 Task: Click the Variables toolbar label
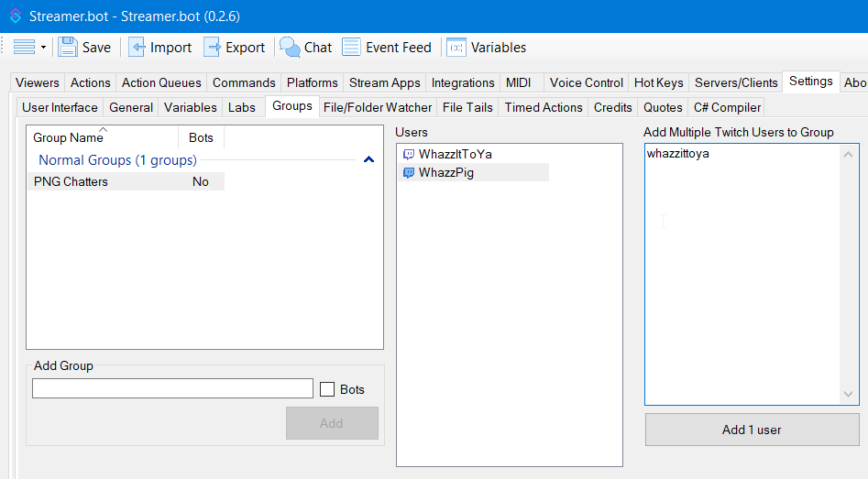[499, 48]
